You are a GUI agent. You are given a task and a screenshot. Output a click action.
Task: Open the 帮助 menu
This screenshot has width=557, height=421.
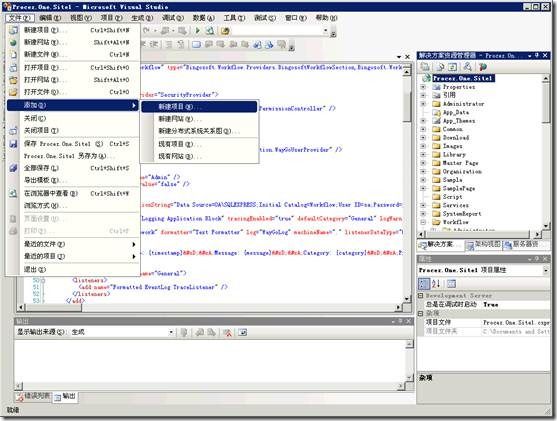click(x=326, y=18)
